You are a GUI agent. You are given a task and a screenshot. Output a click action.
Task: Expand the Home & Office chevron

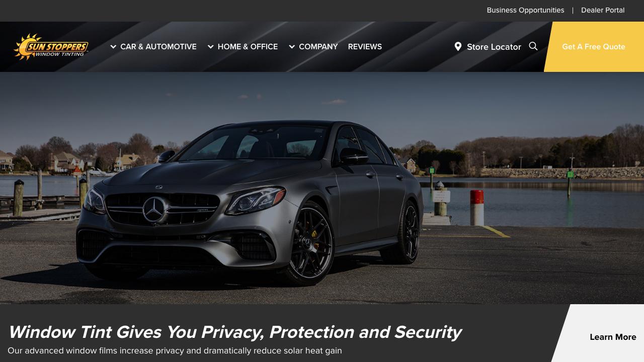tap(211, 47)
